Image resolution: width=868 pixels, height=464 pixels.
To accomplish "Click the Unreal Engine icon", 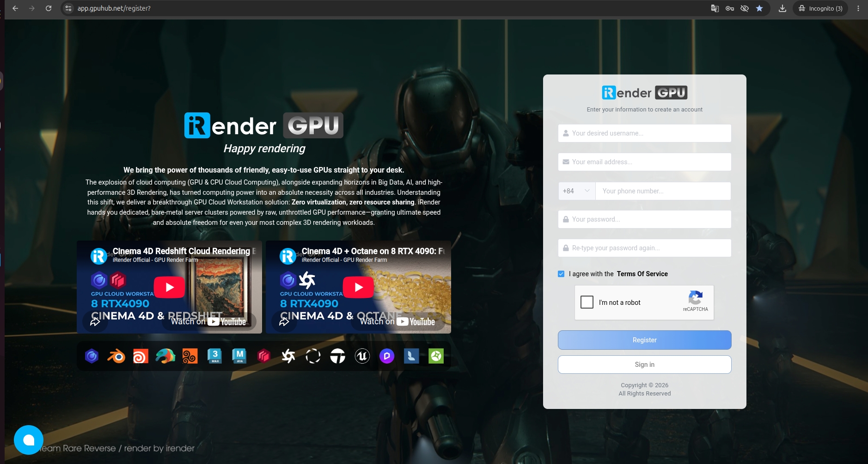I will pyautogui.click(x=362, y=356).
